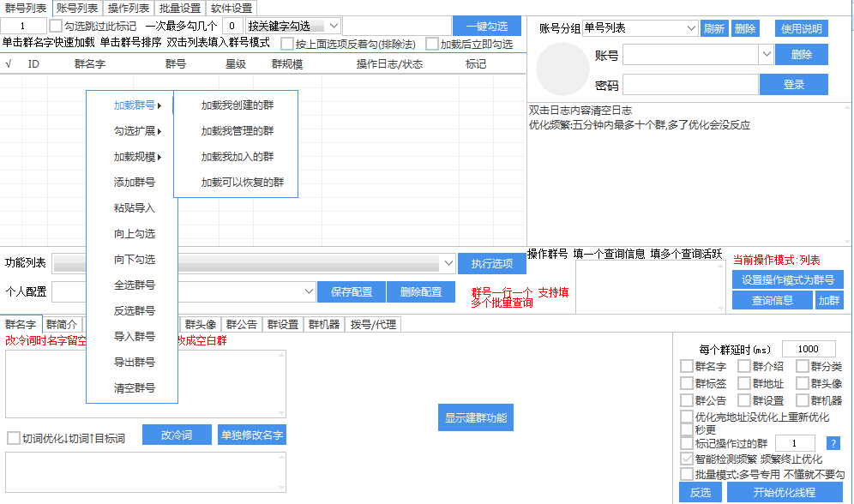Choose 全选群号 in context menu
The width and height of the screenshot is (854, 504).
point(134,285)
